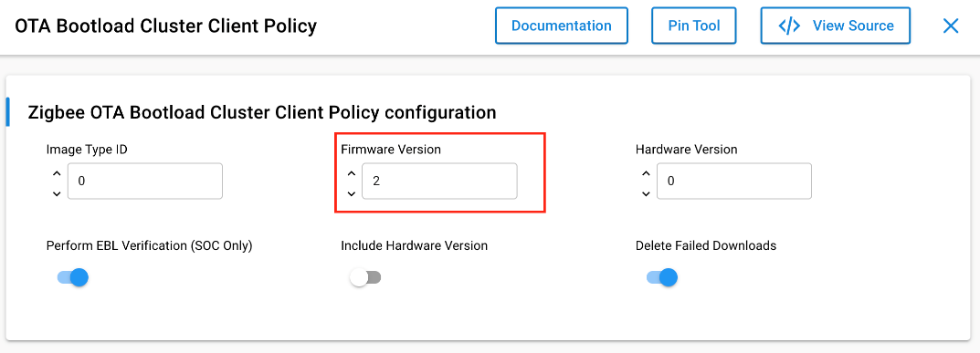Enable Include Hardware Version switch
Viewport: 980px width, 353px height.
pos(365,277)
